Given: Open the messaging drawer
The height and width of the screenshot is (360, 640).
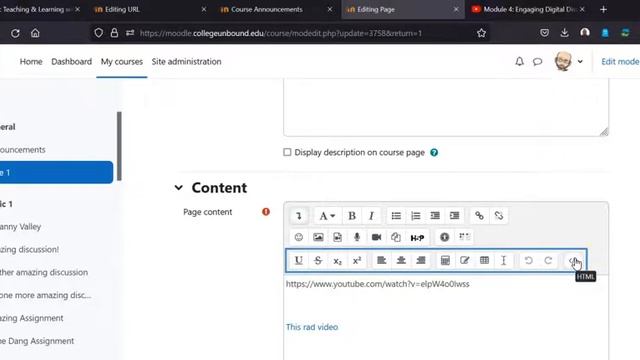Looking at the screenshot, I should pyautogui.click(x=538, y=62).
